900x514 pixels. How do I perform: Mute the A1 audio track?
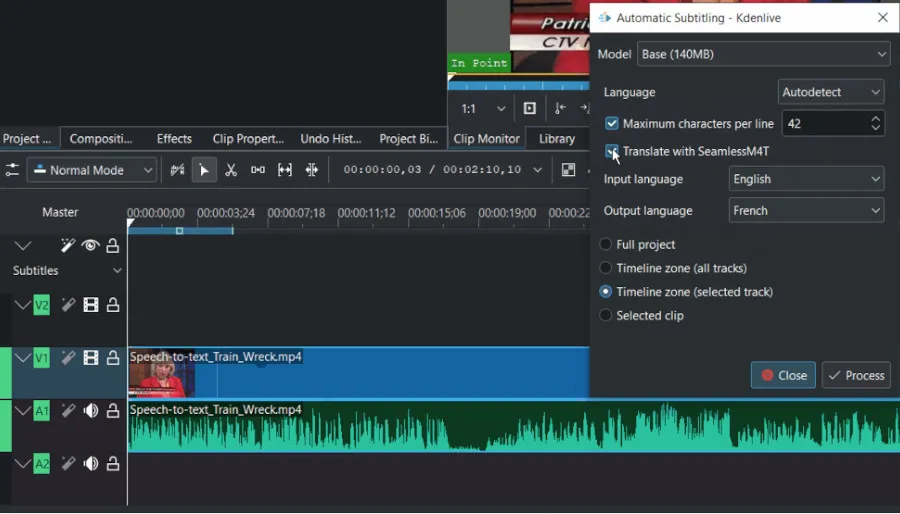(91, 410)
